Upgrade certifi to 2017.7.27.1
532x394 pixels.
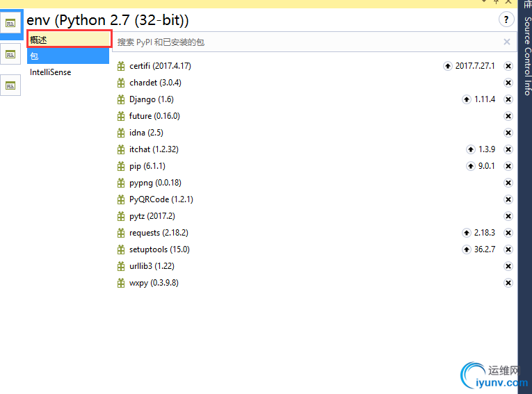[448, 66]
